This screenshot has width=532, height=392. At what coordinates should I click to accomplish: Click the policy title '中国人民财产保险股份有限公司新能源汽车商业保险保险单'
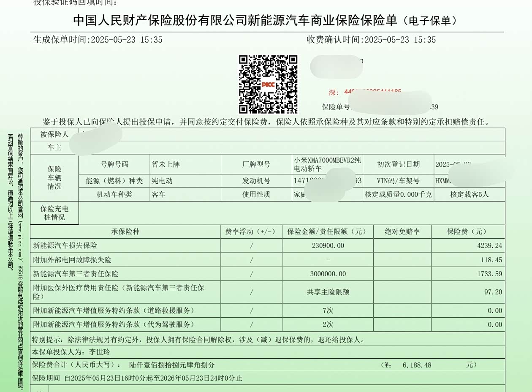click(235, 20)
